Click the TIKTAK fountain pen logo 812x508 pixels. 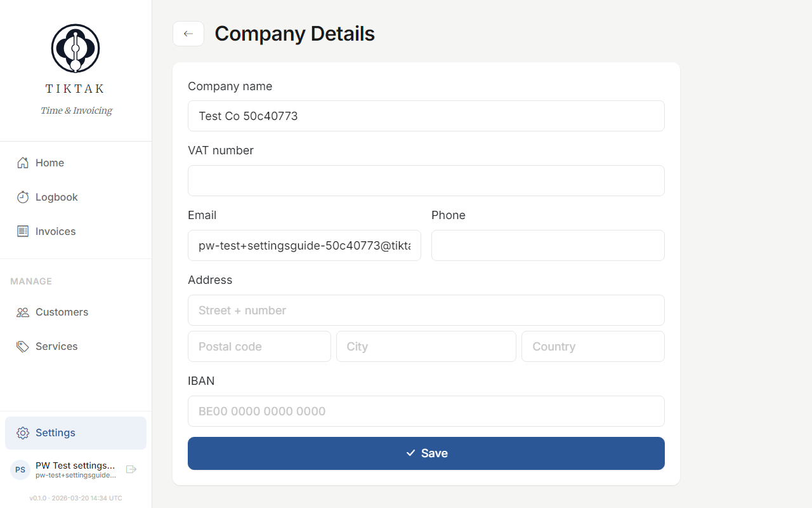tap(75, 48)
